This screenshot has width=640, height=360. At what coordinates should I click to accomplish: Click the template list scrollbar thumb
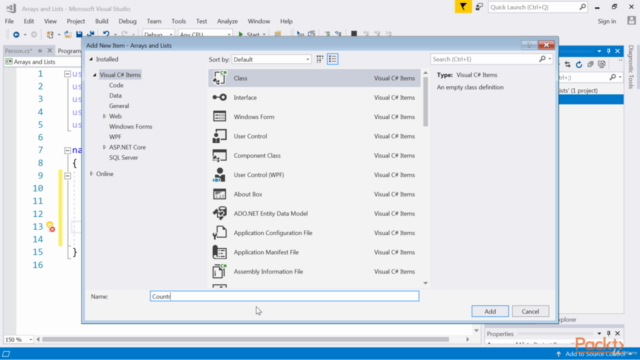tap(426, 102)
